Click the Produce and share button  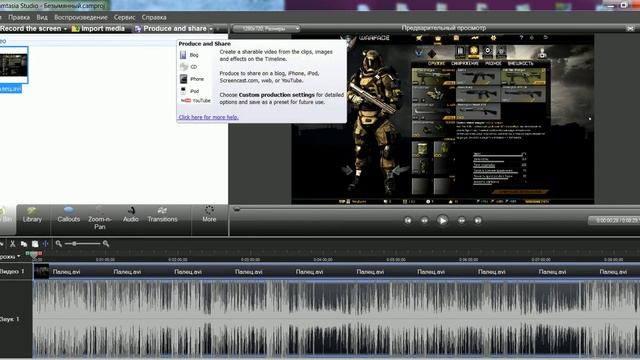coord(171,29)
